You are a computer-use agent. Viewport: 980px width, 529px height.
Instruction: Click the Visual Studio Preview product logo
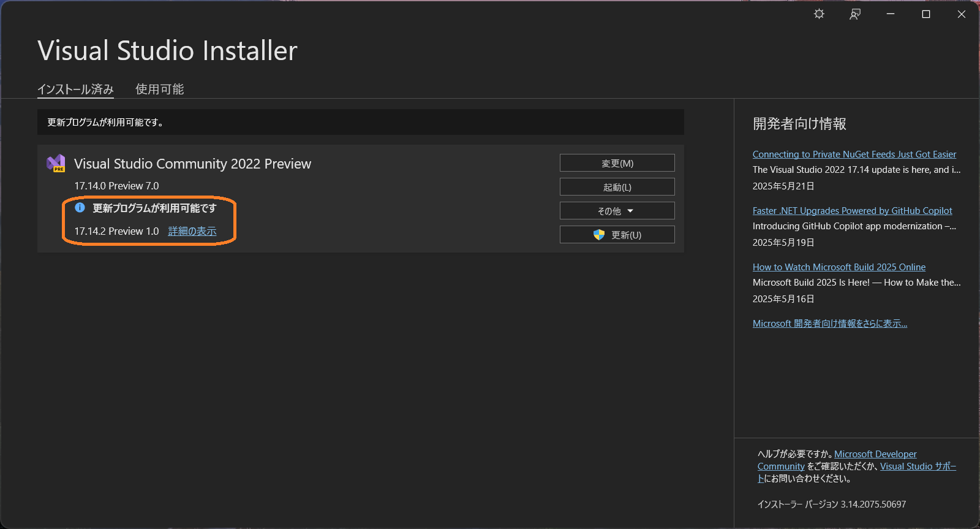coord(56,164)
